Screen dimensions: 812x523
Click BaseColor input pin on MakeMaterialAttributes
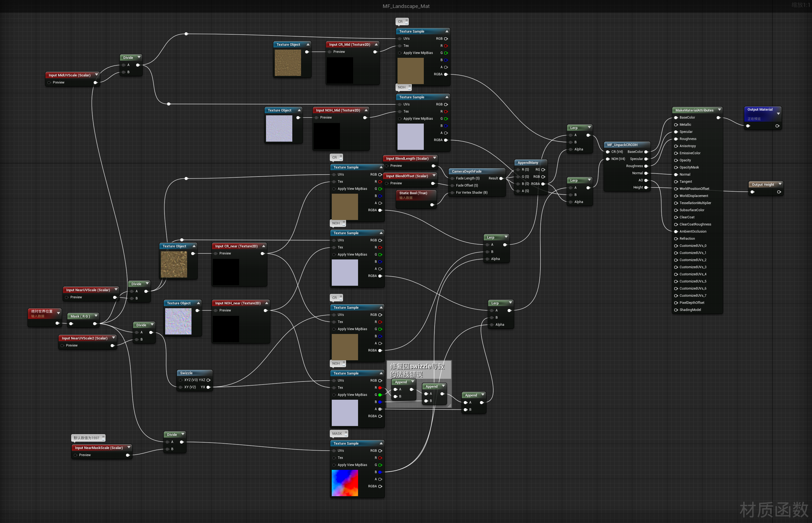(x=676, y=118)
